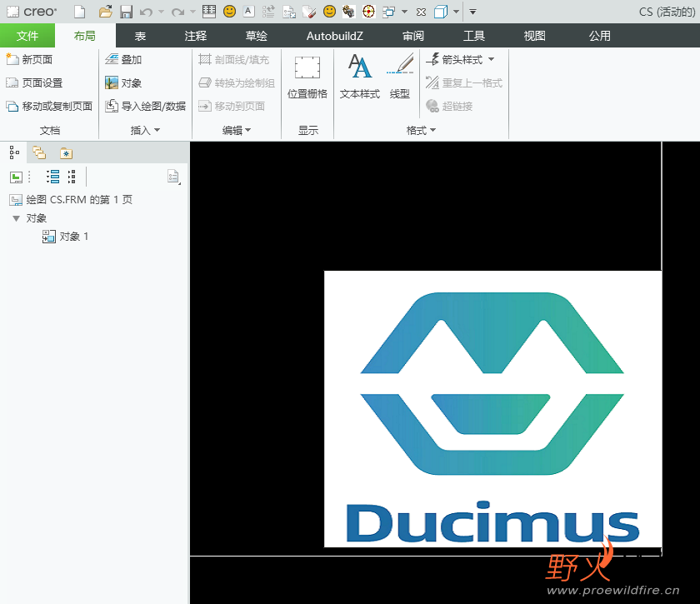Expand the 插入 group dropdown

pos(145,130)
